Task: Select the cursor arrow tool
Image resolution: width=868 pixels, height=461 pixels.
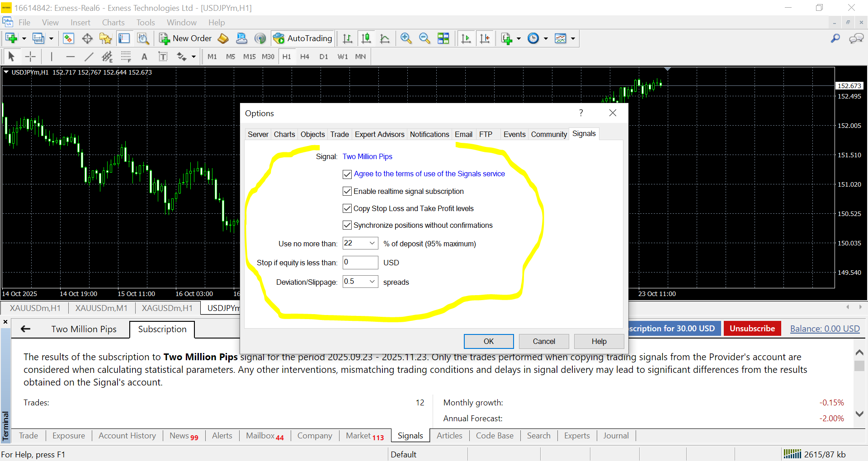Action: pos(12,56)
